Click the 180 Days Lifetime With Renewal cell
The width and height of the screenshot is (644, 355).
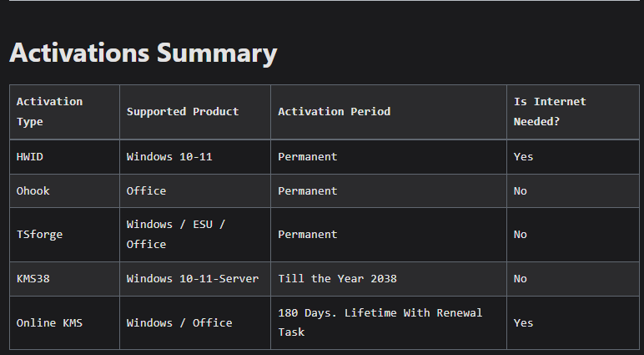click(x=380, y=322)
